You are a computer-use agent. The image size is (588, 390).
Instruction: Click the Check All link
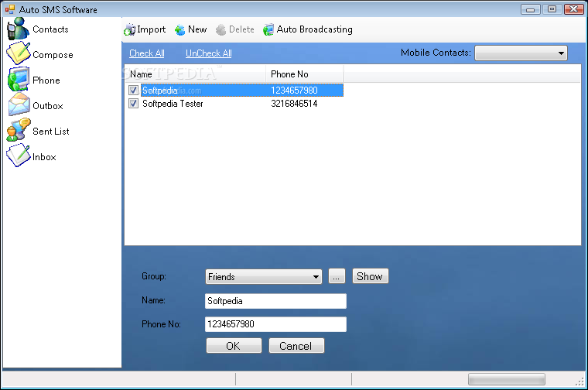[x=147, y=53]
